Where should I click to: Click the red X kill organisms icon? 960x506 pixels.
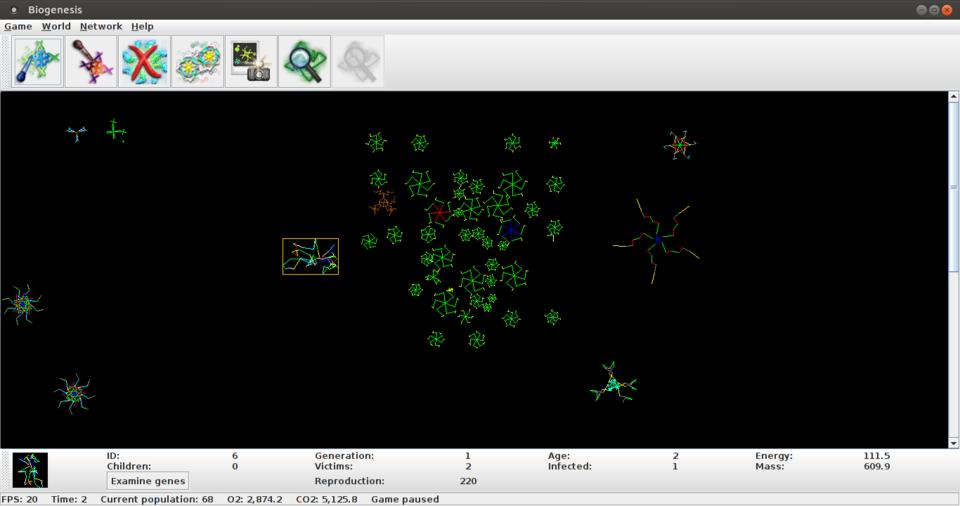[144, 62]
